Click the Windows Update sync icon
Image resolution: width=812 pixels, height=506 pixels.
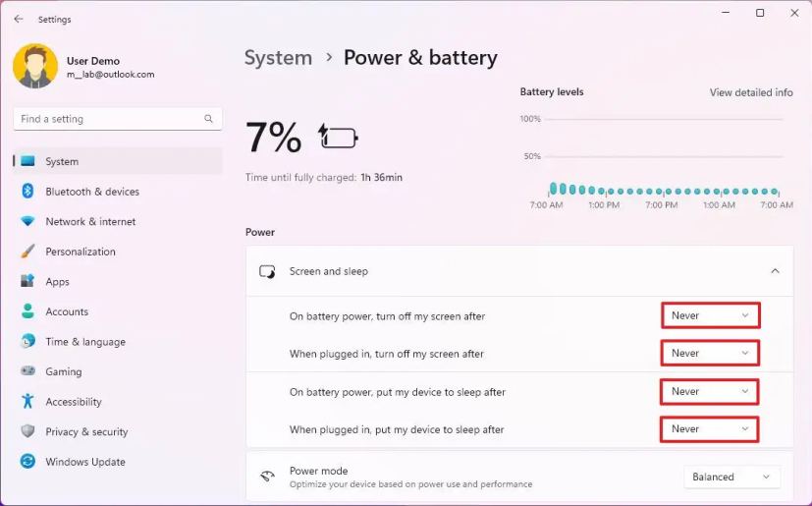point(27,462)
